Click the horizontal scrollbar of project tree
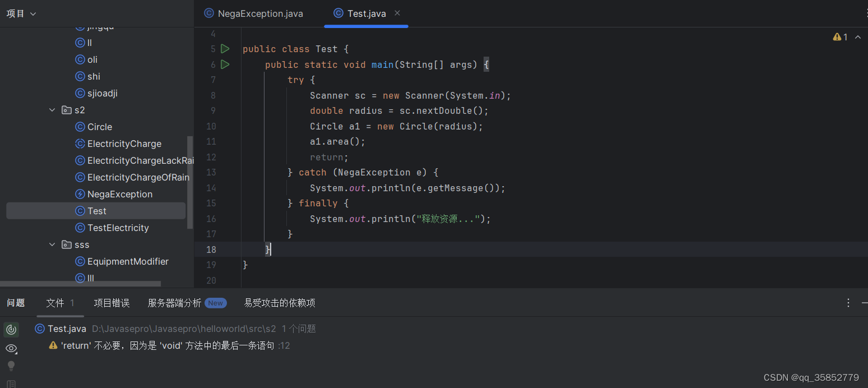Image resolution: width=868 pixels, height=388 pixels. click(x=80, y=284)
